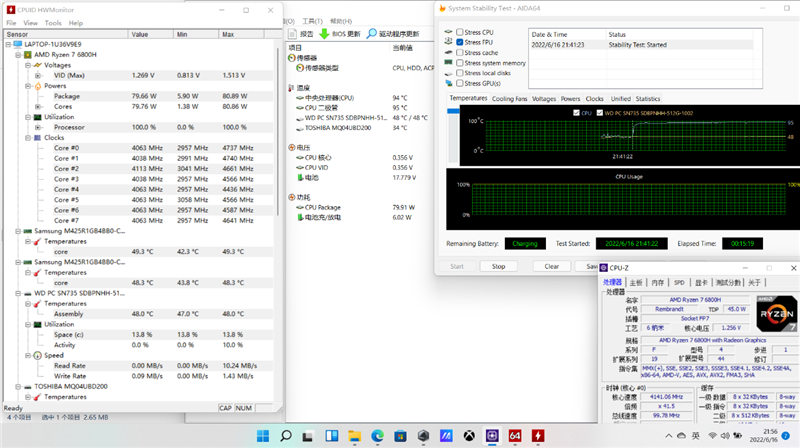Click the LAPTOP-1U36V9E9 computer icon
Viewport: 800px width, 448px height.
tap(18, 44)
